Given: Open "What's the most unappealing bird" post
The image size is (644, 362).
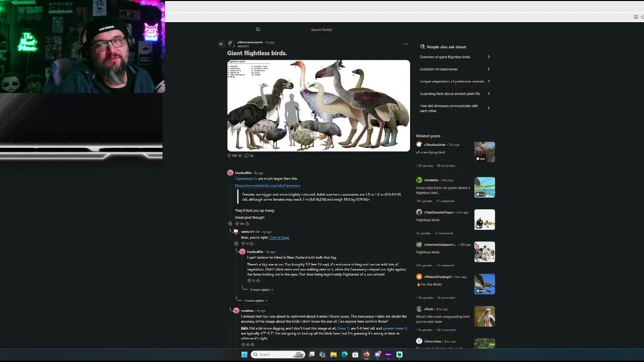Looking at the screenshot, I should pos(443,319).
